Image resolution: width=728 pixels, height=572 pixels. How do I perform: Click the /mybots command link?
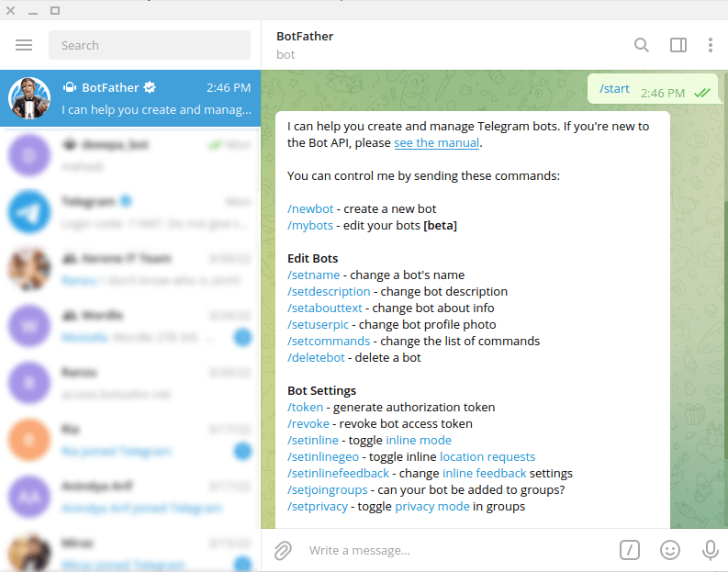[x=311, y=225]
